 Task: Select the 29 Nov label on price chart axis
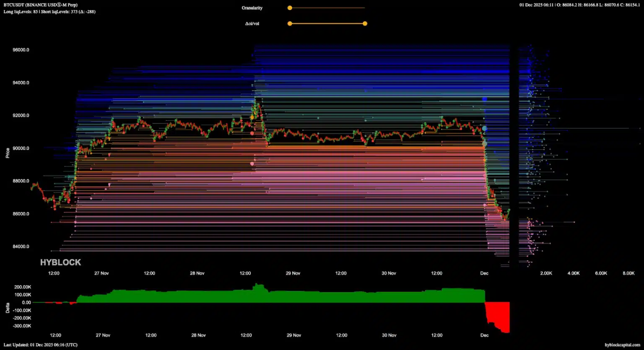click(293, 273)
